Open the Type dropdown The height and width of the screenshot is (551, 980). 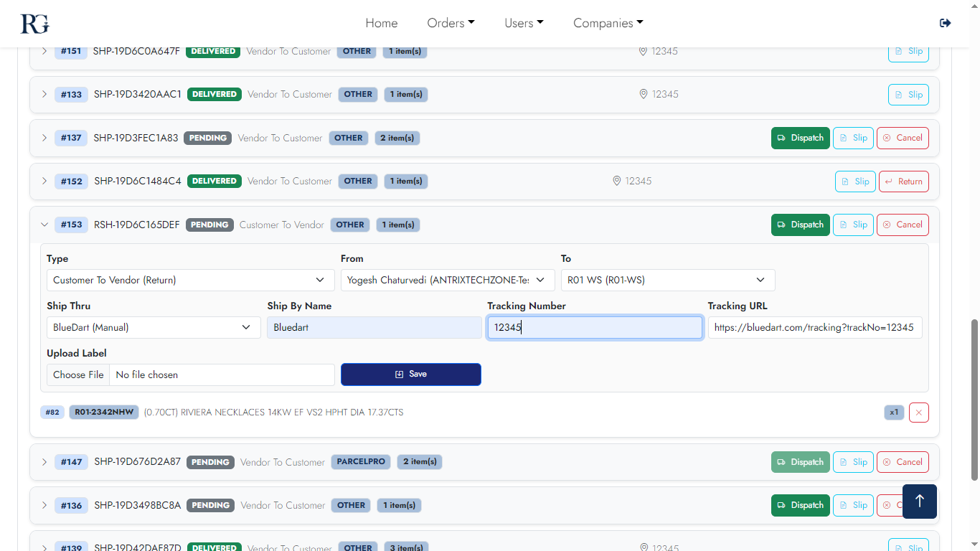[x=190, y=280]
